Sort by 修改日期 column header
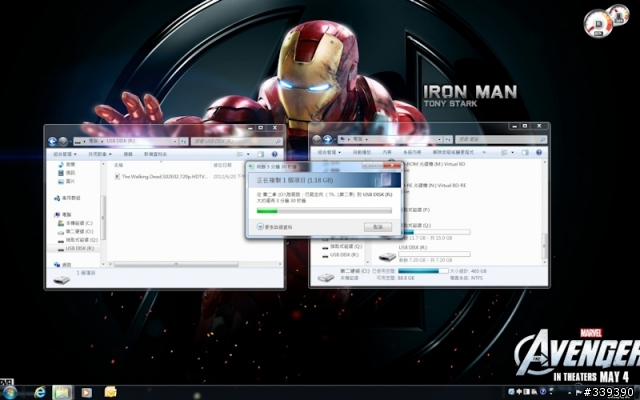Viewport: 640px width, 400px height. [x=222, y=165]
